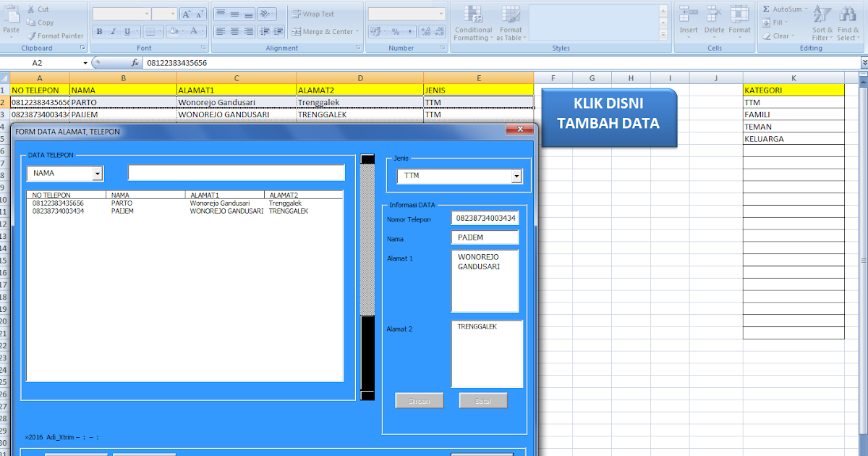The height and width of the screenshot is (456, 868).
Task: Click the Increase Indent icon
Action: pos(278,32)
